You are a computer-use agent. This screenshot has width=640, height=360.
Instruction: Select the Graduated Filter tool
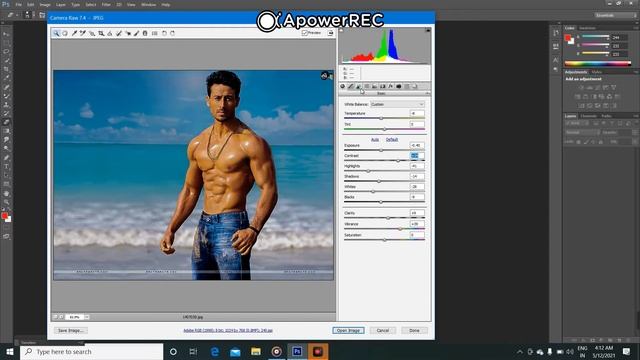[x=145, y=33]
